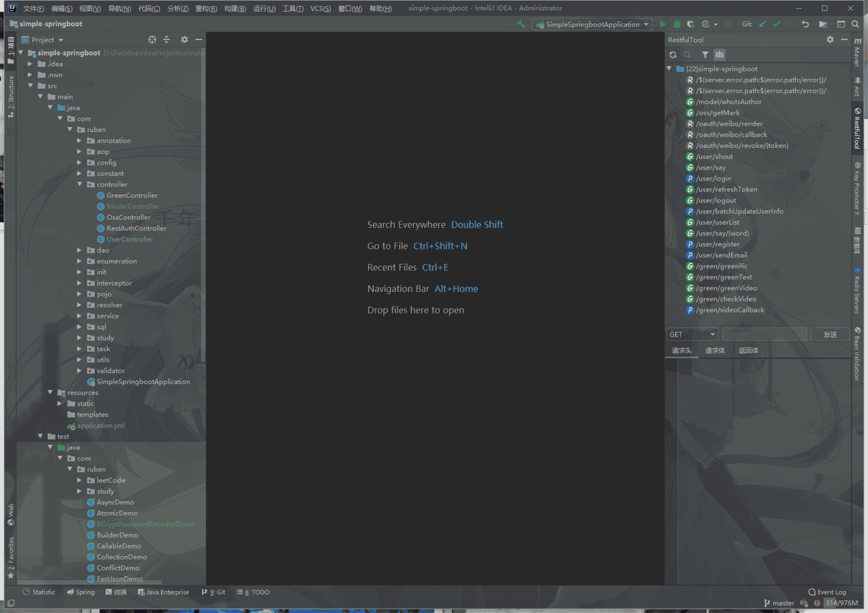Screen dimensions: 868x613
Task: Open RestfulTool panel settings gear
Action: click(x=830, y=40)
